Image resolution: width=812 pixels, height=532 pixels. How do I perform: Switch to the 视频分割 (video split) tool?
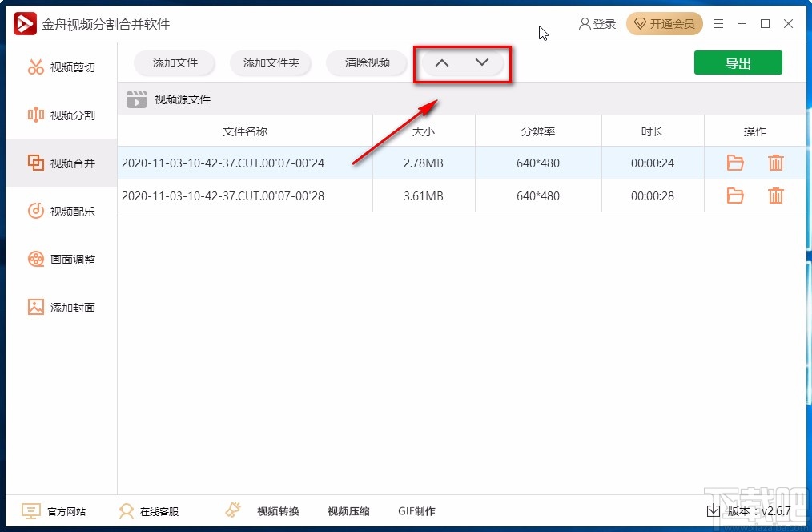tap(60, 115)
